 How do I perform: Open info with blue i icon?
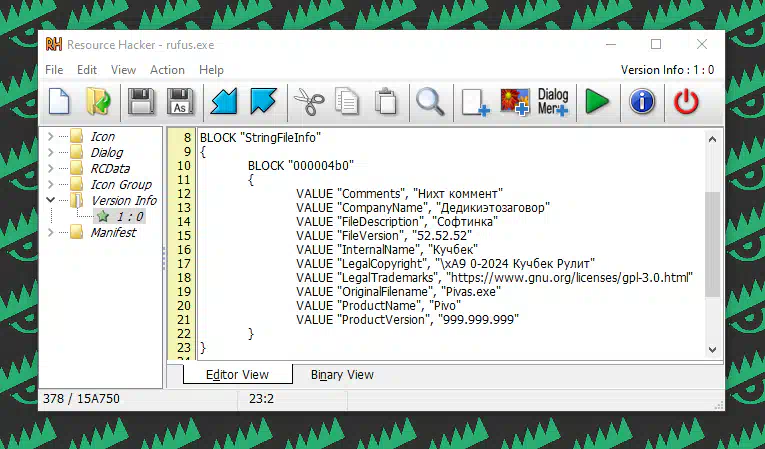(x=642, y=102)
